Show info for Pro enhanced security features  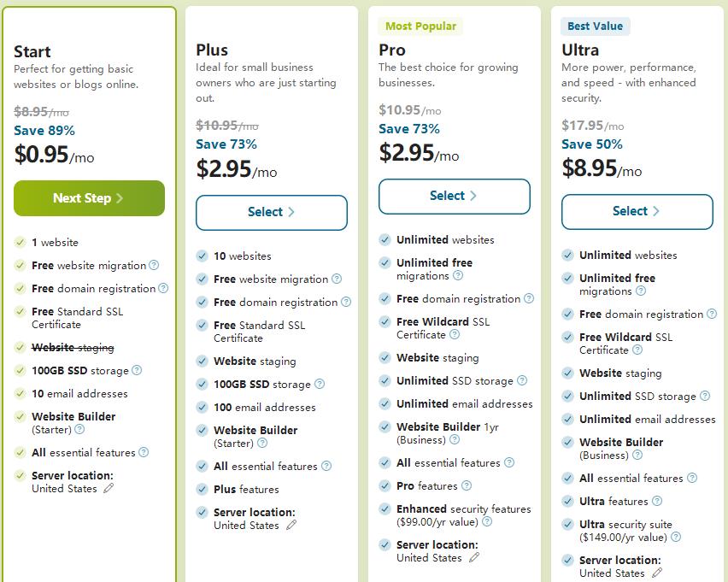pos(487,521)
